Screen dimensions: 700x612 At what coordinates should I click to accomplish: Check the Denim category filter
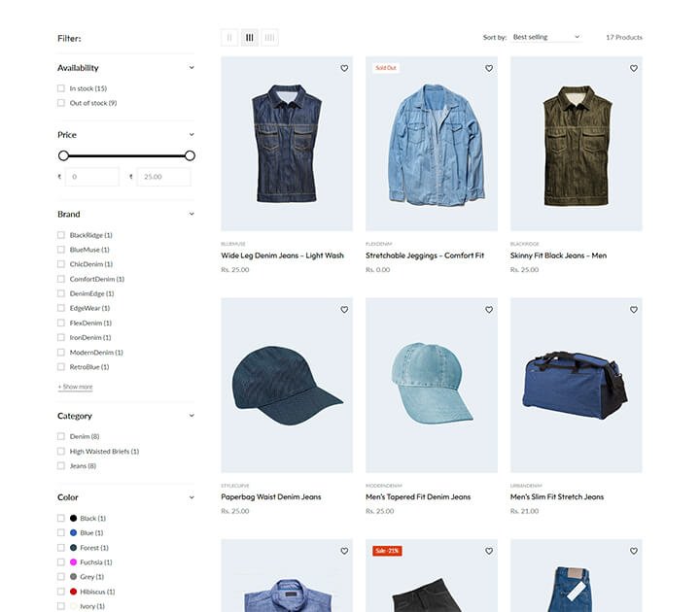point(61,436)
